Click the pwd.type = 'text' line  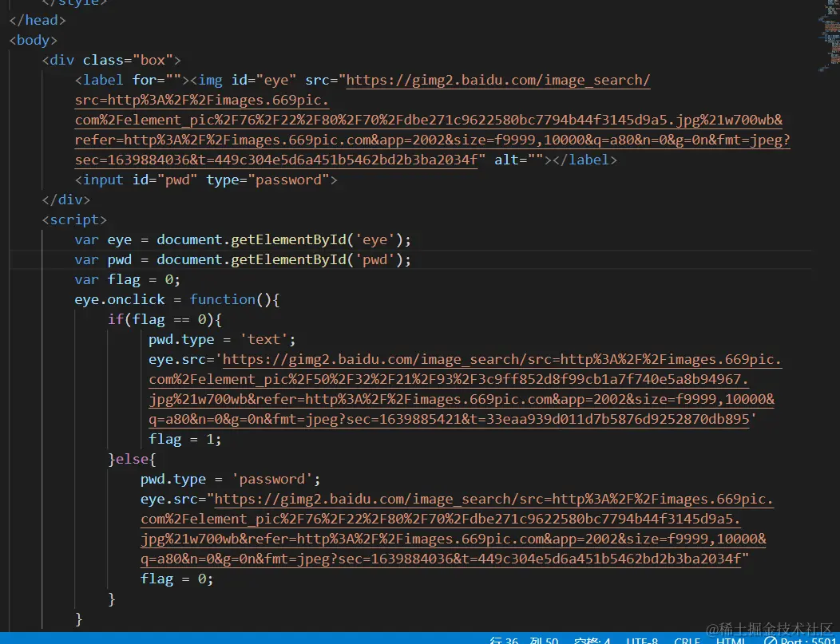click(222, 339)
